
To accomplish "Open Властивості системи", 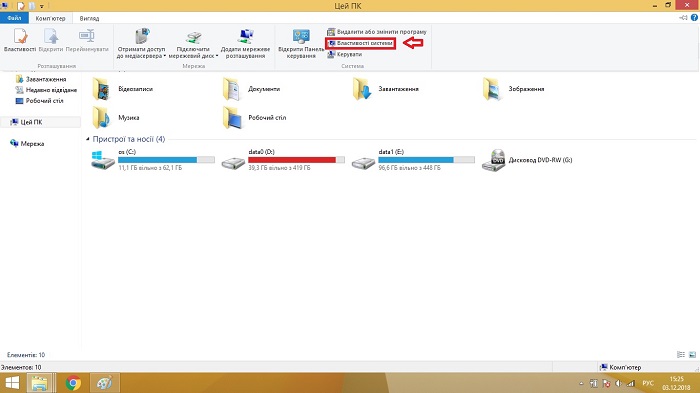I will [x=361, y=43].
